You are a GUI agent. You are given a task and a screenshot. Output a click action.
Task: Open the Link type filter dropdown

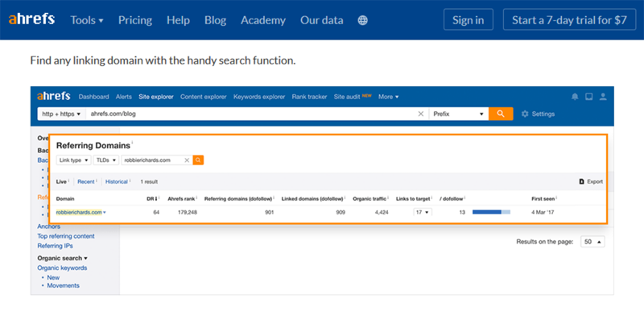coord(73,160)
